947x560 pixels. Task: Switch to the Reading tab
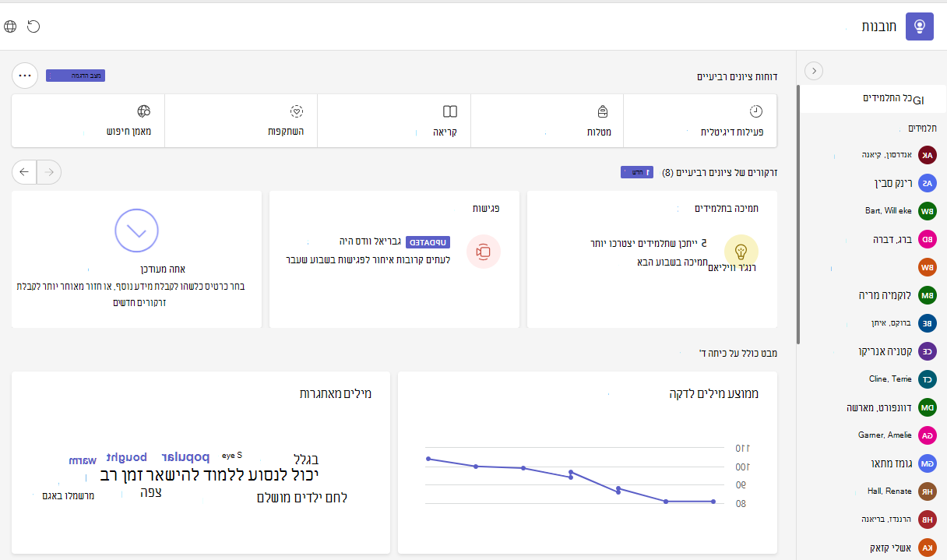pos(396,121)
